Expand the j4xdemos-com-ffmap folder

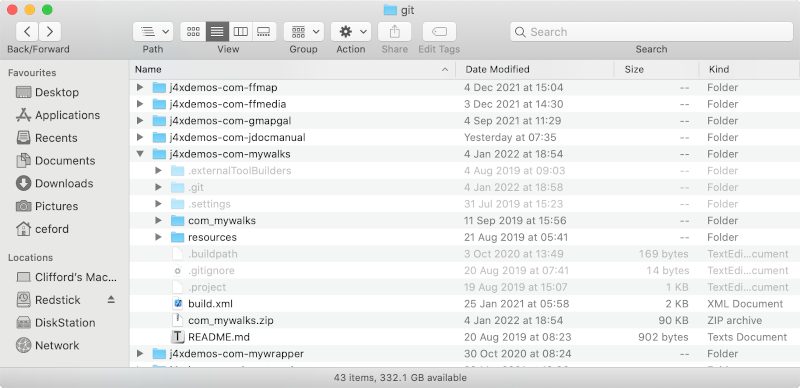[140, 88]
